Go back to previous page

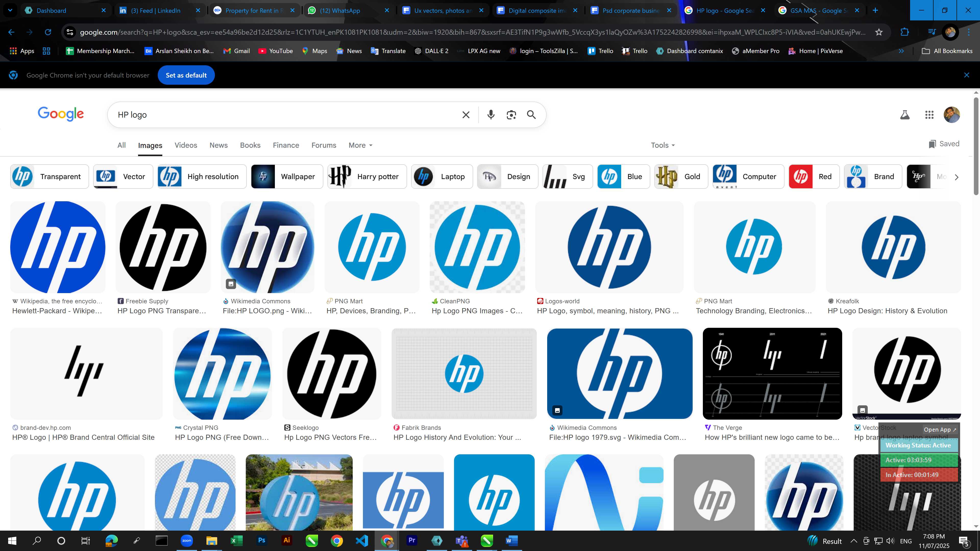click(x=11, y=32)
